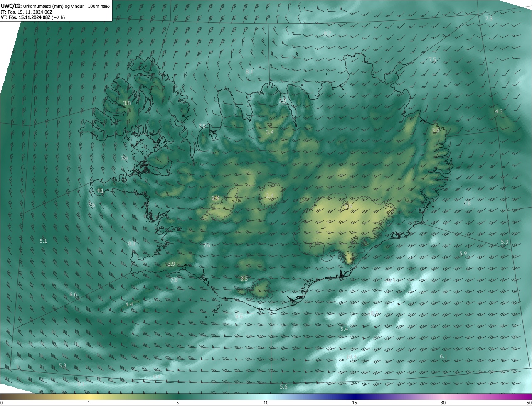This screenshot has height=406, width=532.
Task: Click the '0' tick on the colour scale
Action: point(2,403)
